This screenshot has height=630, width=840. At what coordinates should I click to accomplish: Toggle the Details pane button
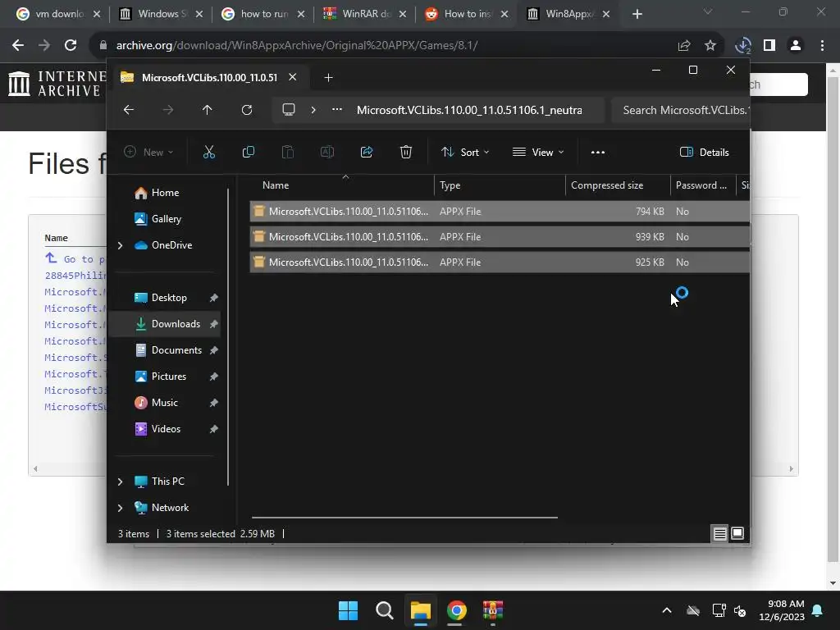coord(704,152)
